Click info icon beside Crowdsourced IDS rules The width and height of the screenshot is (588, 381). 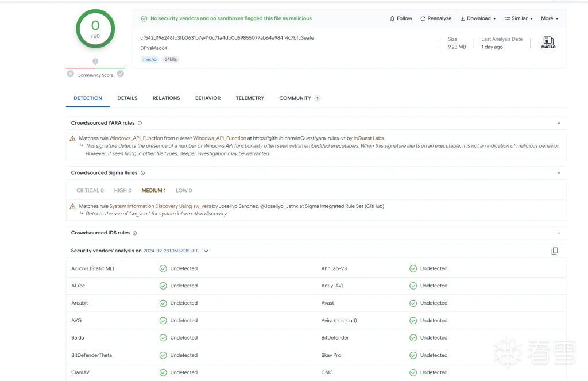[135, 233]
